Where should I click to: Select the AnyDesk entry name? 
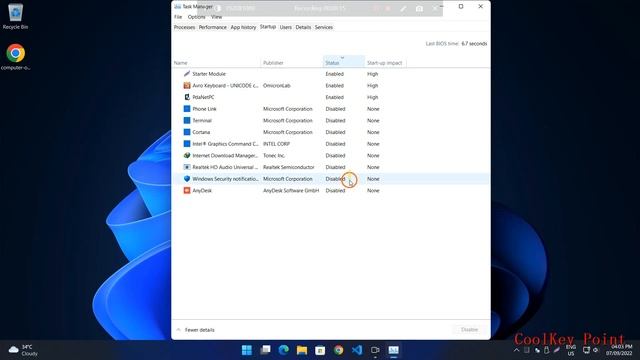pos(202,190)
